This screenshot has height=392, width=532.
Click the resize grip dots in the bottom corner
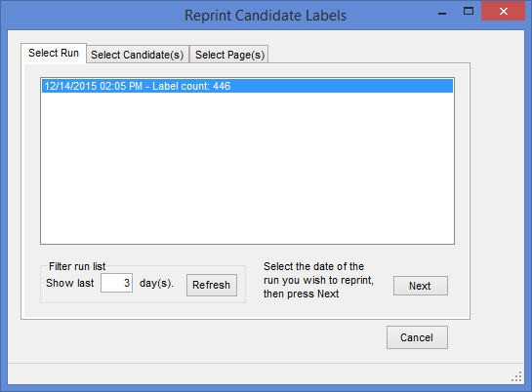click(517, 376)
